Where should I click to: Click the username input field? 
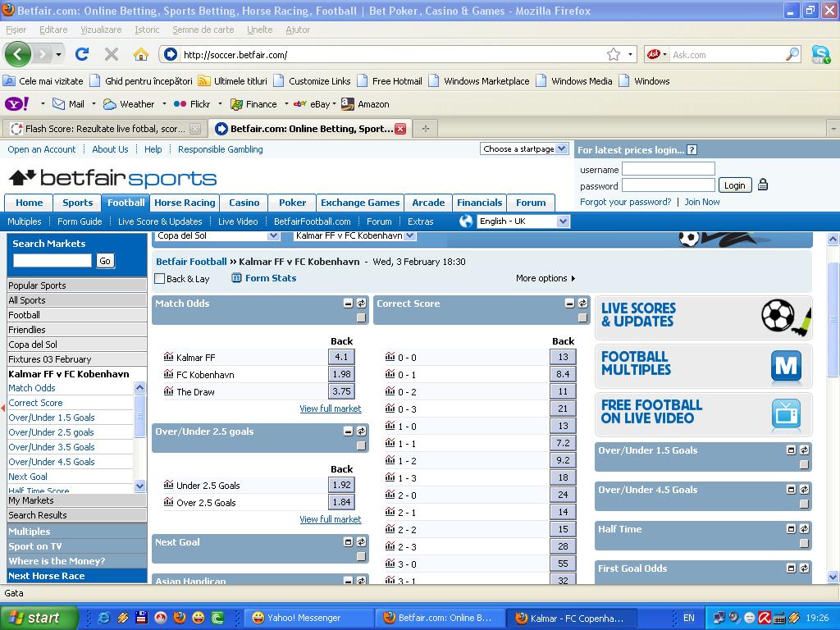(x=668, y=169)
